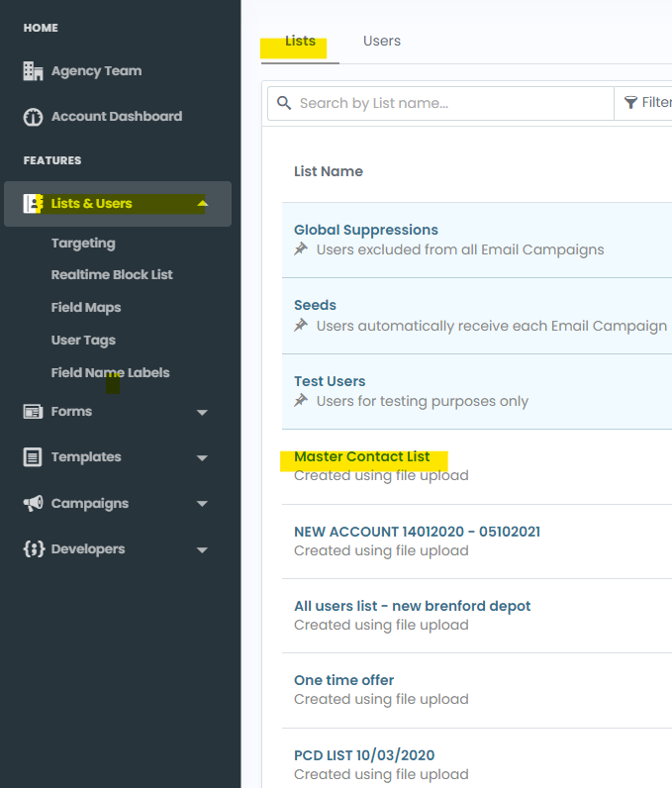The height and width of the screenshot is (788, 672).
Task: Click the Campaigns megaphone icon
Action: (33, 503)
